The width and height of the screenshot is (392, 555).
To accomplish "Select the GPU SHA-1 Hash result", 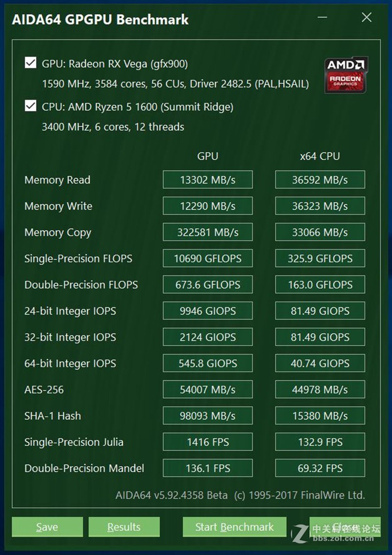I will tap(207, 415).
